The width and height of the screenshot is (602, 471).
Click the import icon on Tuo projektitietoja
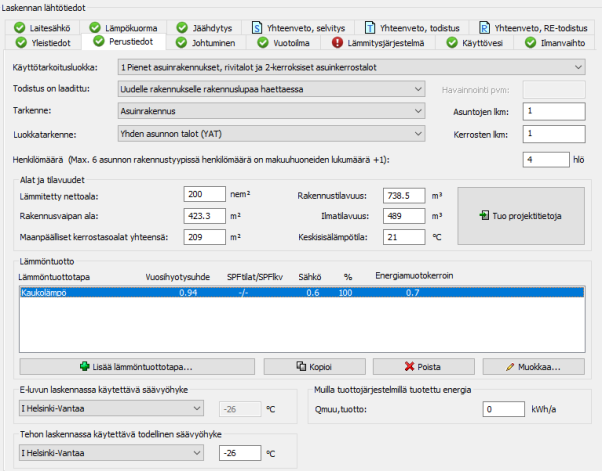coord(483,215)
